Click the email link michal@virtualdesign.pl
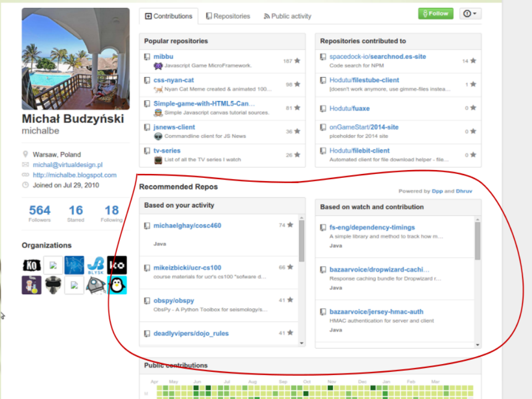The image size is (532, 399). (68, 165)
